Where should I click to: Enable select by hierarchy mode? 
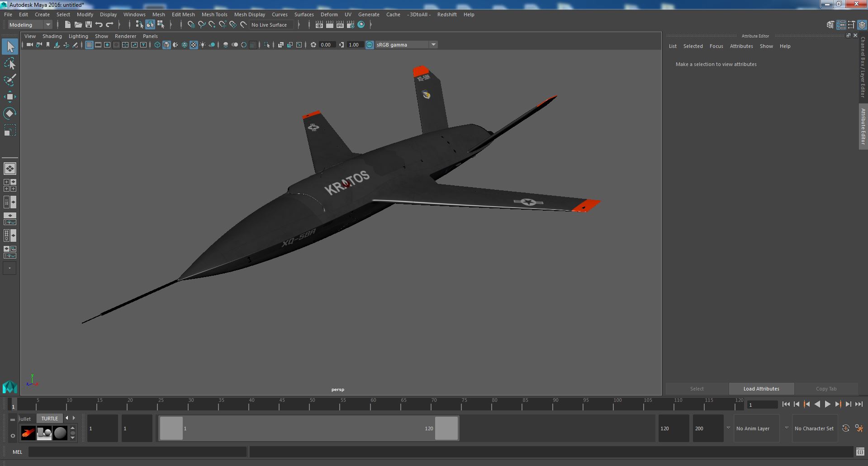[x=139, y=25]
